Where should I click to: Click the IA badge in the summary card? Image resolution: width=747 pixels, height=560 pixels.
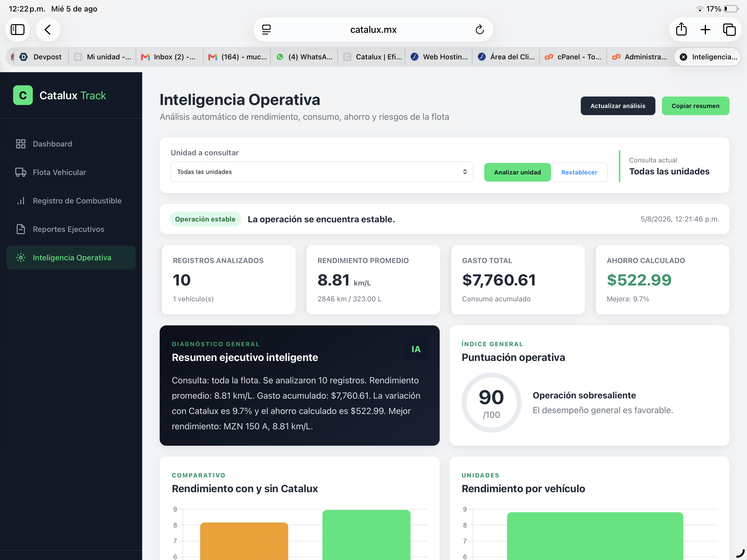click(416, 349)
